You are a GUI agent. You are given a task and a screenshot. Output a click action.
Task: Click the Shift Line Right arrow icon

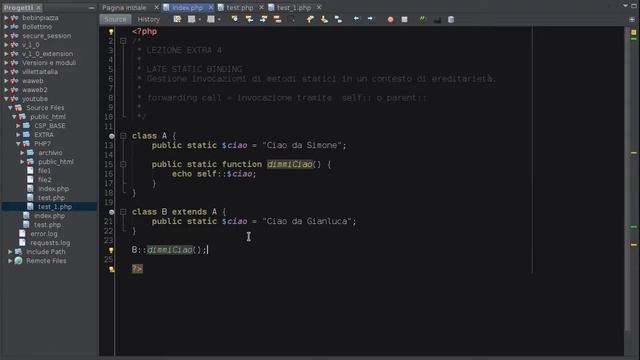coord(370,19)
